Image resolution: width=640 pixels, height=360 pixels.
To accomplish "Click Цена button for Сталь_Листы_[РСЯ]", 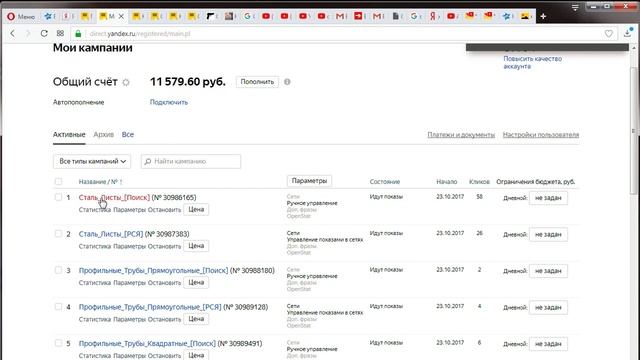I will 196,246.
